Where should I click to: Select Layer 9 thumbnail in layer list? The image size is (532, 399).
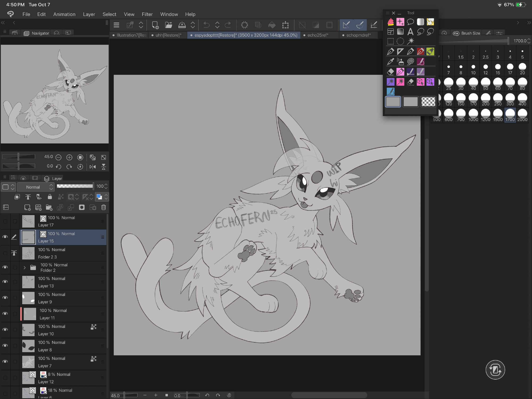click(x=28, y=298)
